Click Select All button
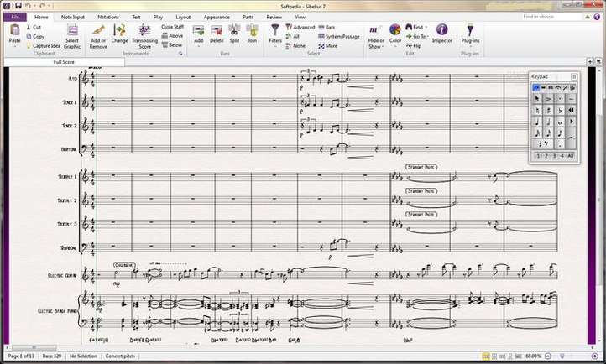 pyautogui.click(x=293, y=36)
